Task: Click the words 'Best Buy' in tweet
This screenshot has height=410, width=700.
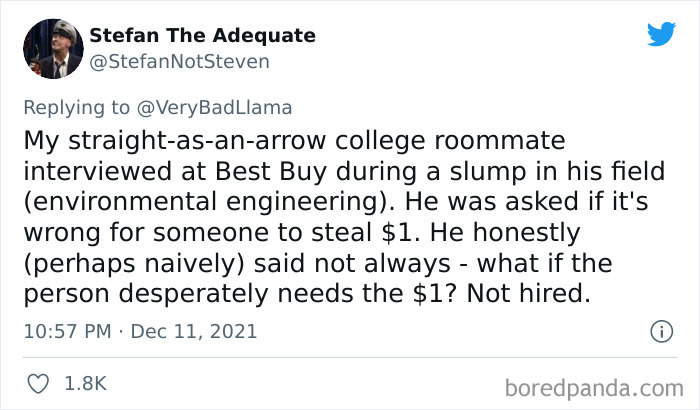Action: click(271, 172)
